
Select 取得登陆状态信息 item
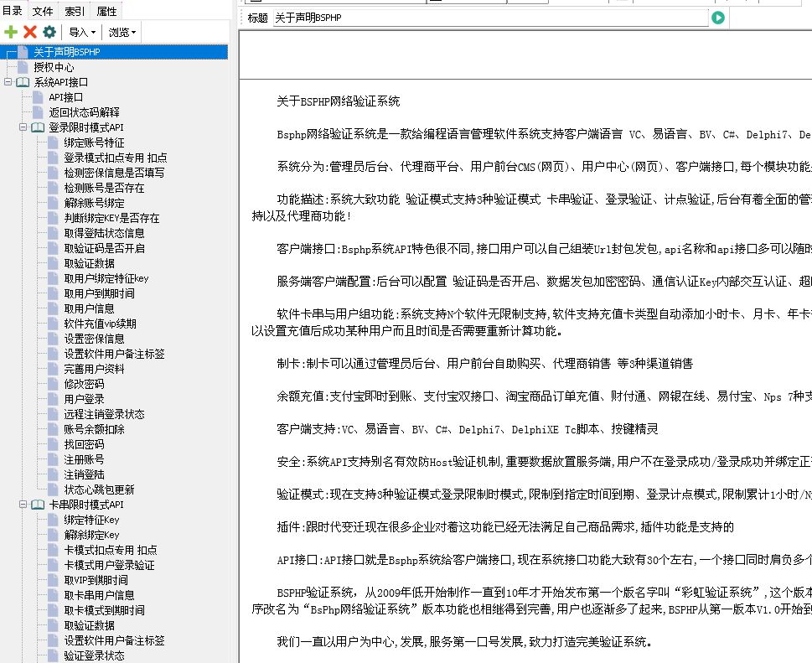coord(104,233)
